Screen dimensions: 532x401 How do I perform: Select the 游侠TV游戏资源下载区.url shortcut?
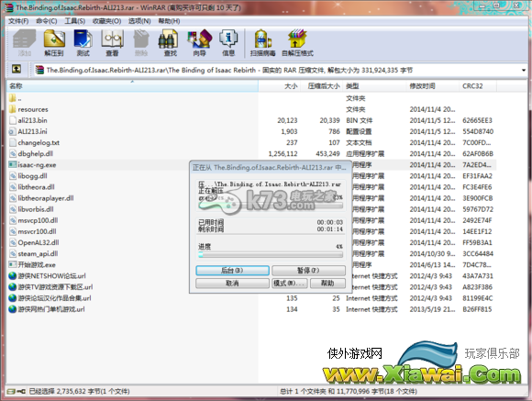(x=50, y=287)
